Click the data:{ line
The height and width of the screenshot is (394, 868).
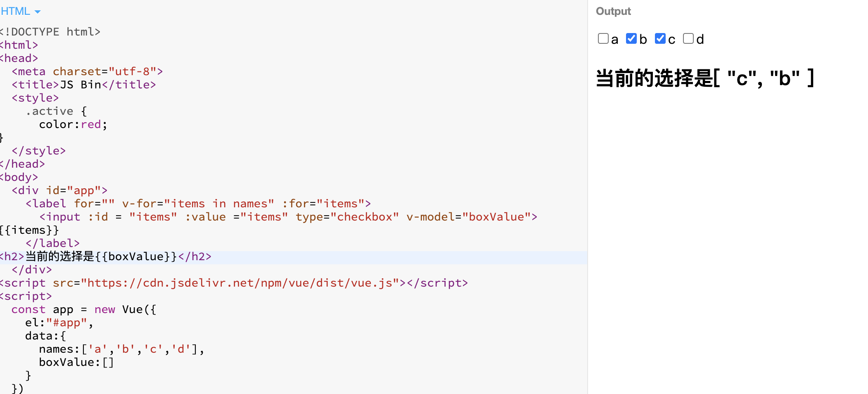tap(45, 336)
